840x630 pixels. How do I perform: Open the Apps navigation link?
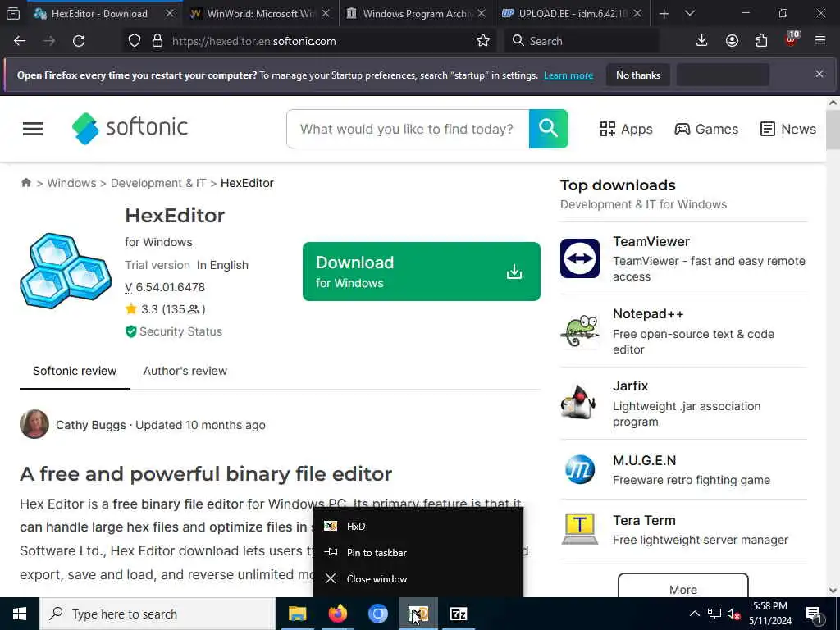(x=626, y=129)
